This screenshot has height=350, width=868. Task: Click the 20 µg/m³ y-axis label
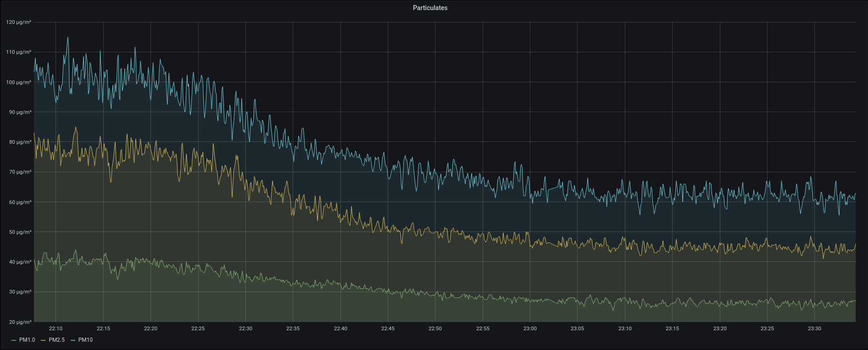point(20,322)
